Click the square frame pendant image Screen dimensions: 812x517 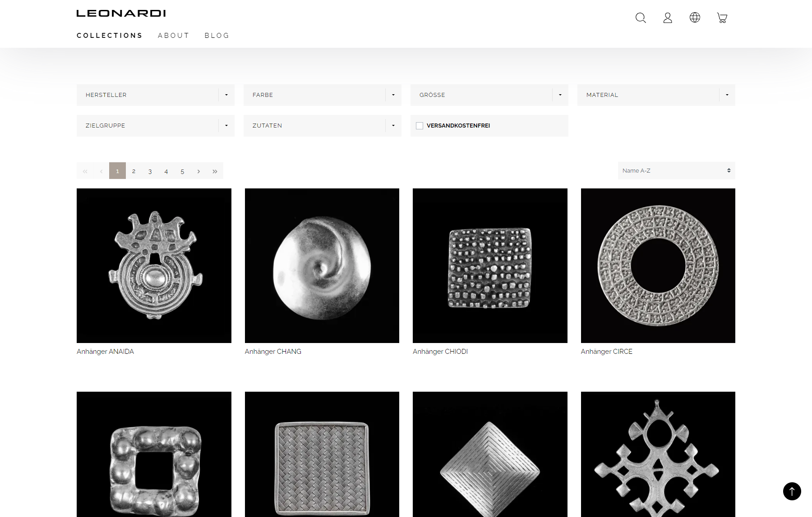click(154, 454)
